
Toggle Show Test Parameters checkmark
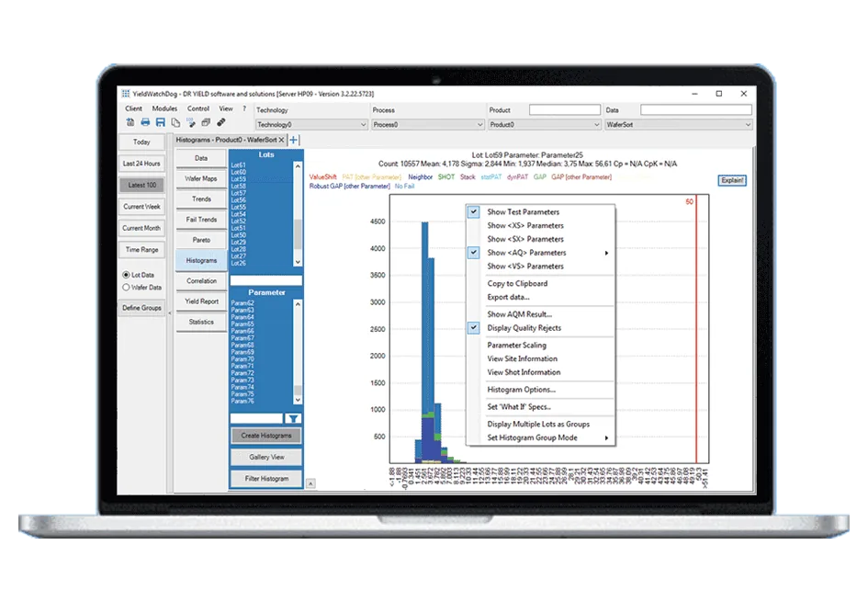(474, 211)
